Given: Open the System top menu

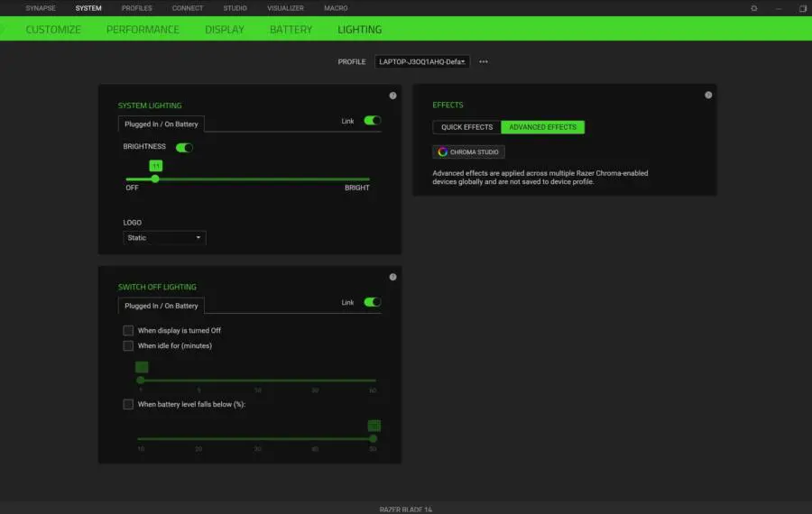Looking at the screenshot, I should pos(88,8).
